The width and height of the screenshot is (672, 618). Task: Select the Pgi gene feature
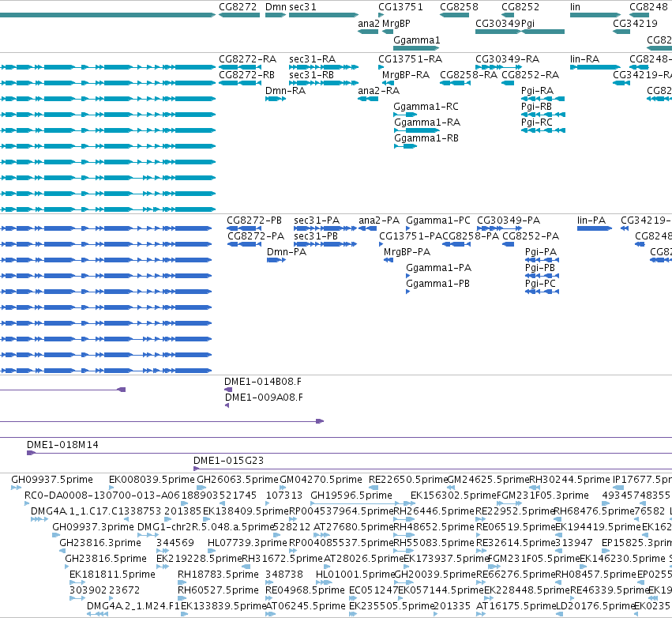coord(543,32)
